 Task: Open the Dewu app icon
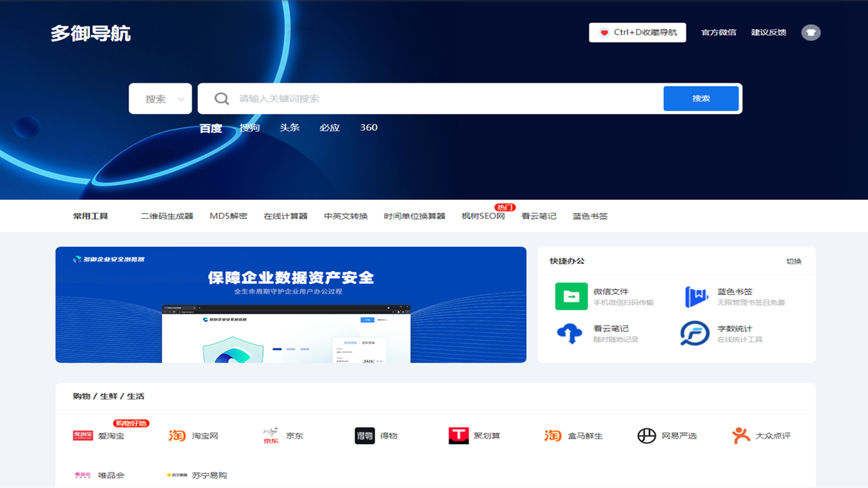pos(365,436)
